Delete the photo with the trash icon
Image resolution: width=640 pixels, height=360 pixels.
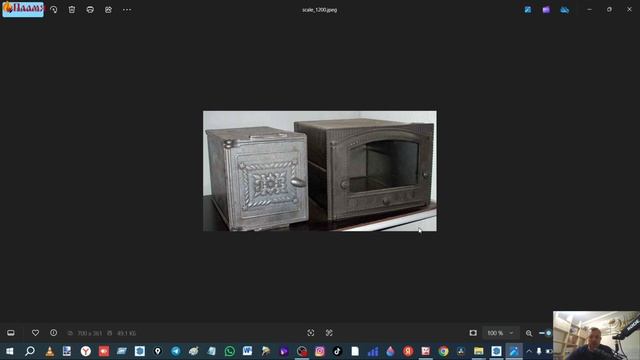pos(72,9)
